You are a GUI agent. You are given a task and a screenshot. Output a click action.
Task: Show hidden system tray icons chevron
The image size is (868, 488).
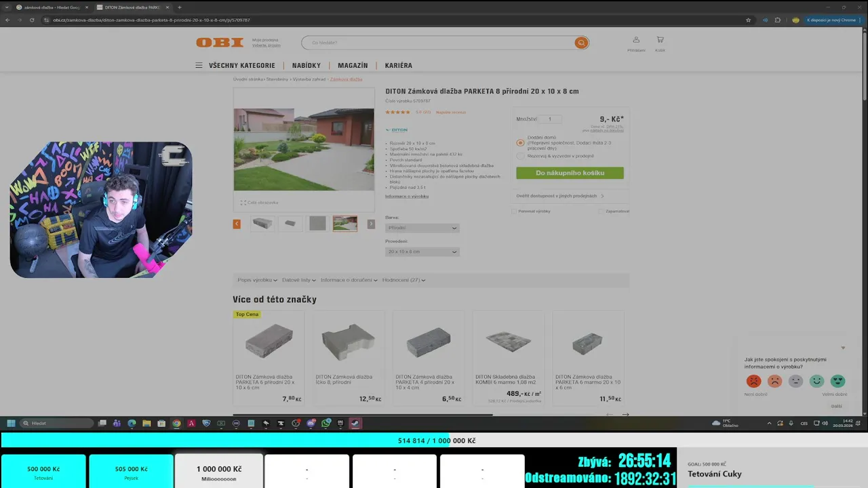click(x=769, y=424)
